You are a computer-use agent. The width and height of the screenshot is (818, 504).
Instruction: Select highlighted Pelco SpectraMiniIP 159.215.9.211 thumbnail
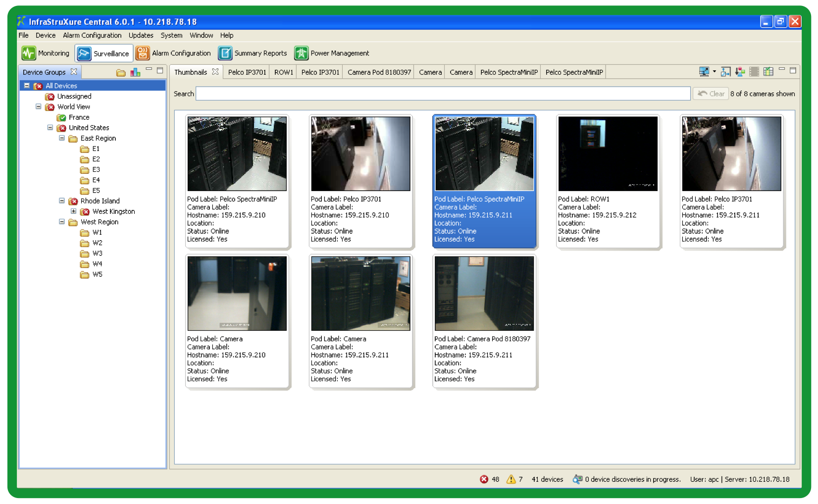pos(484,181)
